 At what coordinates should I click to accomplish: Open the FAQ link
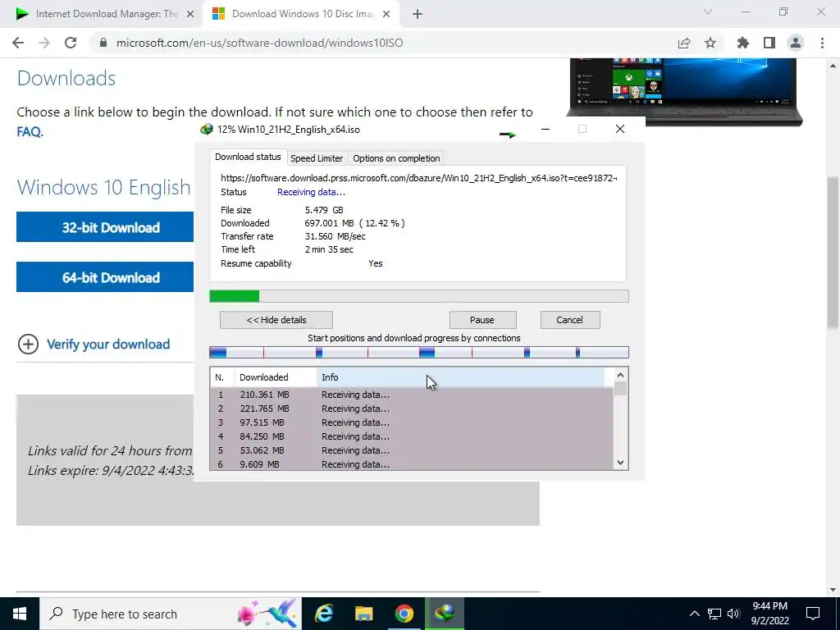29,131
